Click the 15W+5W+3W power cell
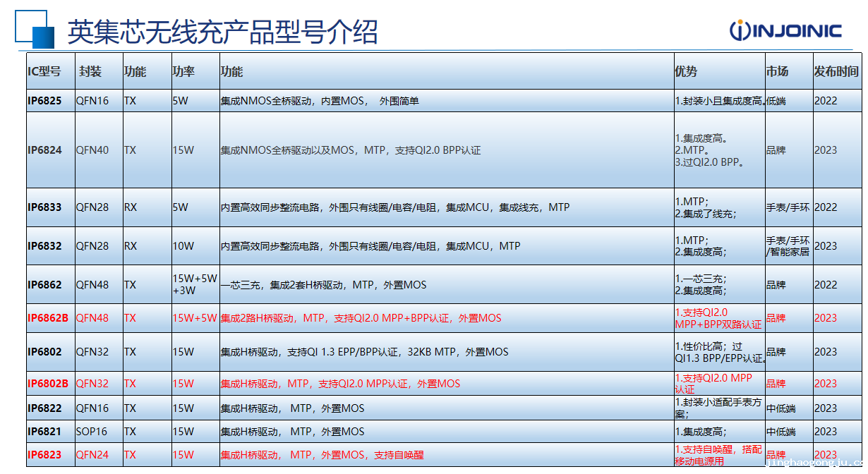The width and height of the screenshot is (868, 474). click(x=195, y=285)
